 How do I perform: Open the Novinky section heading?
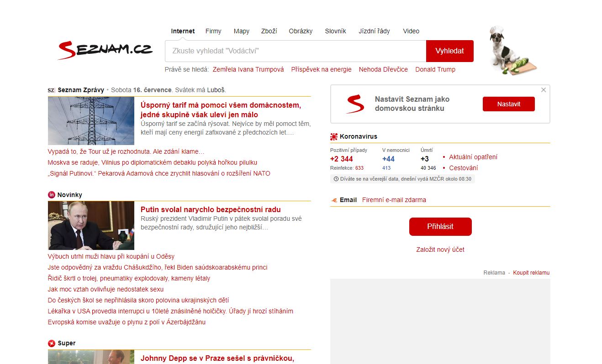click(70, 195)
